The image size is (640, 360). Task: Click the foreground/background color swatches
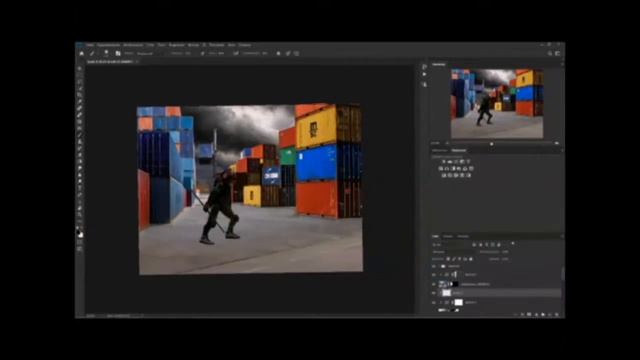click(80, 233)
